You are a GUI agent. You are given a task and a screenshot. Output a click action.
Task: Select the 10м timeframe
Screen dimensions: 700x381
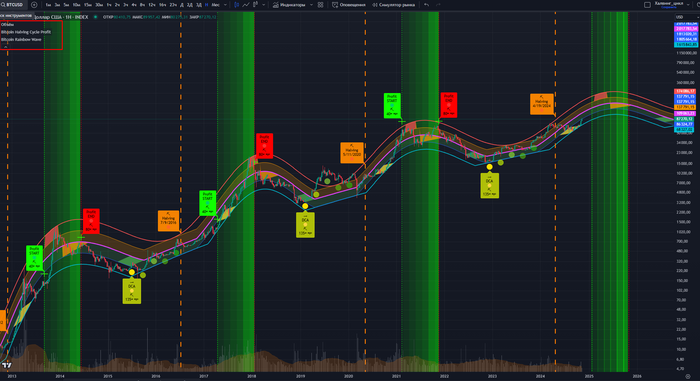coord(76,4)
